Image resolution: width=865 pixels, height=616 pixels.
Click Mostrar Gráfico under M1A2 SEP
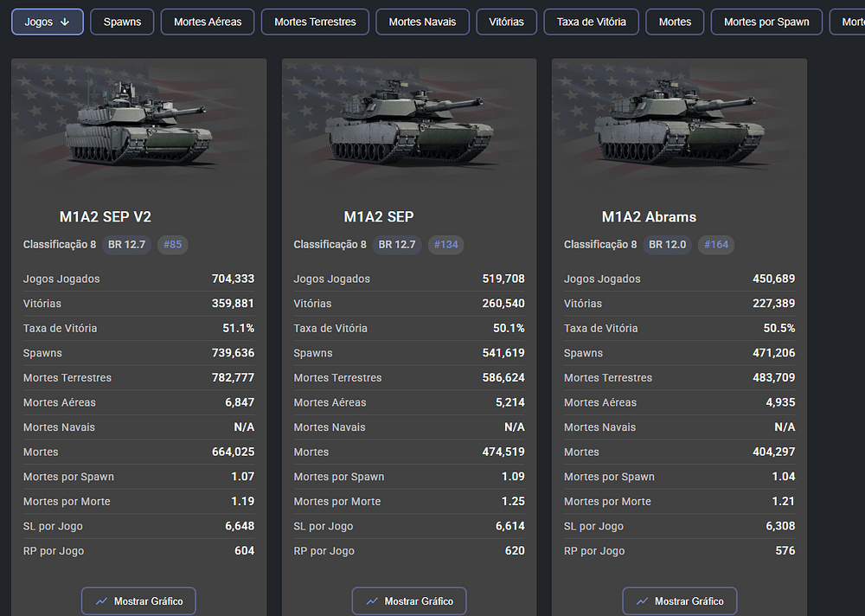pyautogui.click(x=409, y=601)
